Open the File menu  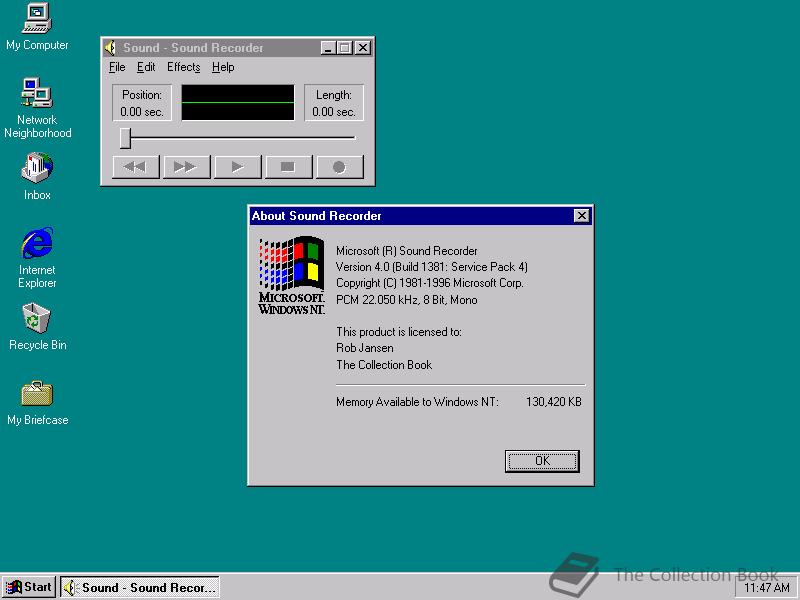[117, 67]
